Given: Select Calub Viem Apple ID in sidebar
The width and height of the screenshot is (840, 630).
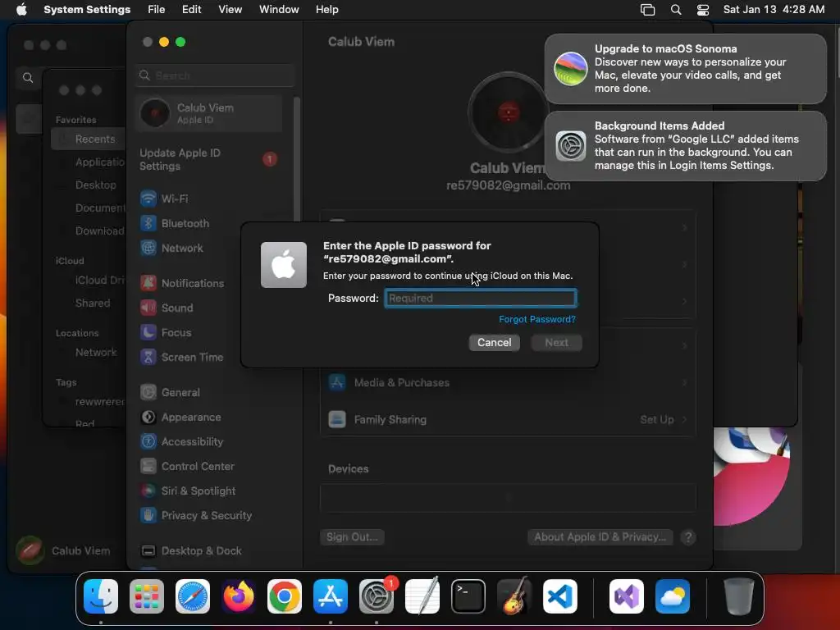Looking at the screenshot, I should [209, 113].
